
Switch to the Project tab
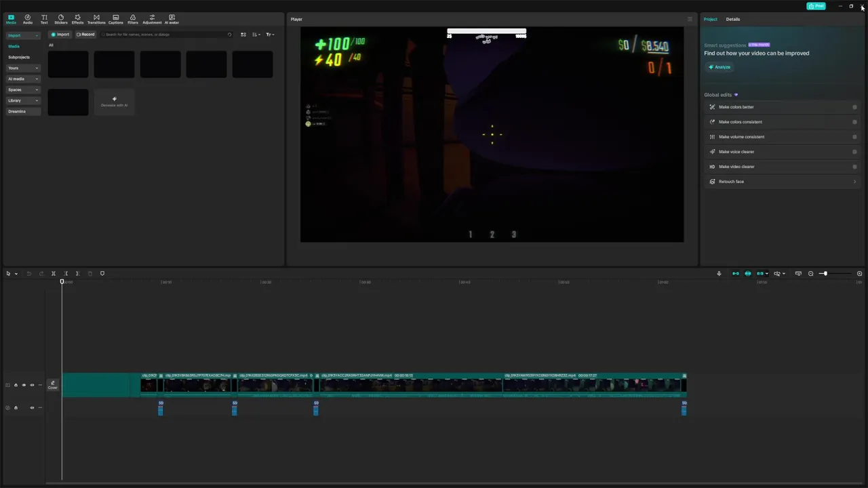pos(710,19)
